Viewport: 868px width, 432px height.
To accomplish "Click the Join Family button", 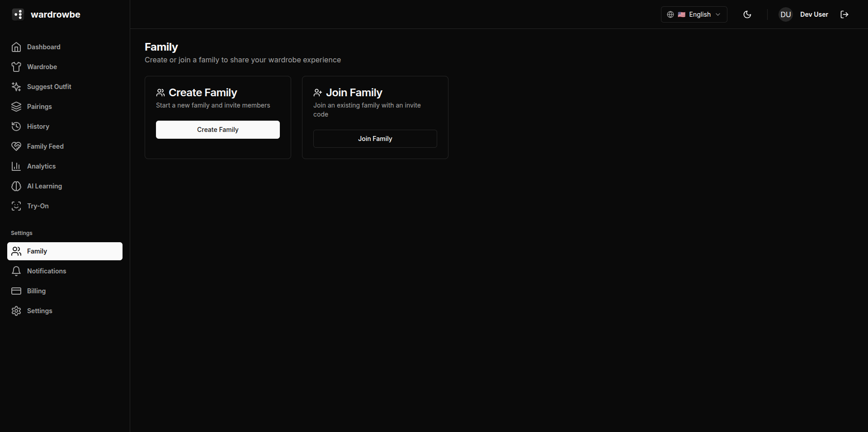I will point(375,139).
